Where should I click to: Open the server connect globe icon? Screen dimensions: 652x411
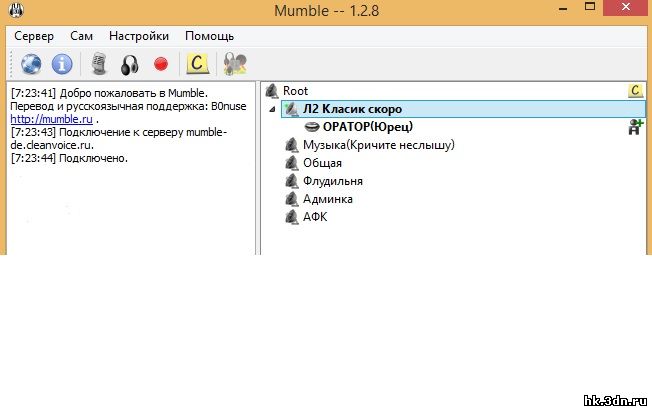tap(31, 64)
